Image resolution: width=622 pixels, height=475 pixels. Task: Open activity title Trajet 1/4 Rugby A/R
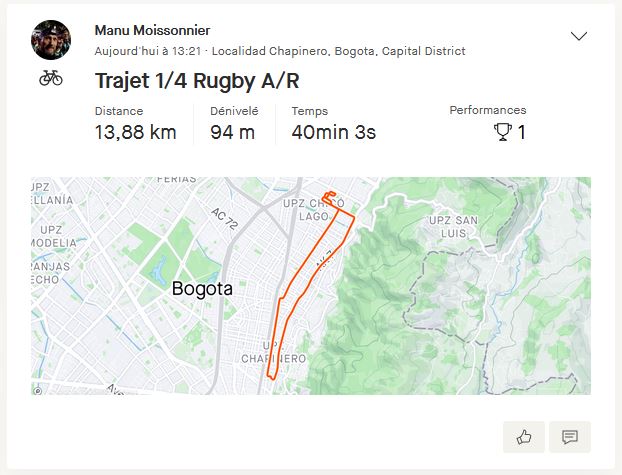[x=197, y=80]
